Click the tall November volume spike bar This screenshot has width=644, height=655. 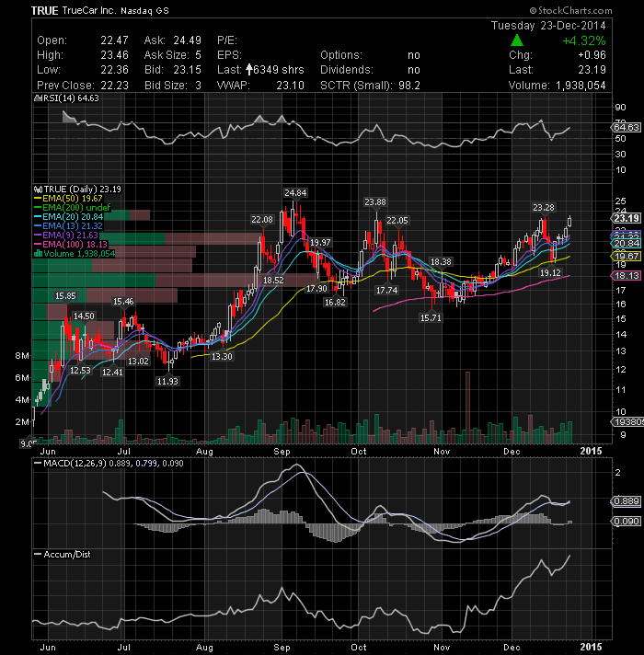pos(467,408)
